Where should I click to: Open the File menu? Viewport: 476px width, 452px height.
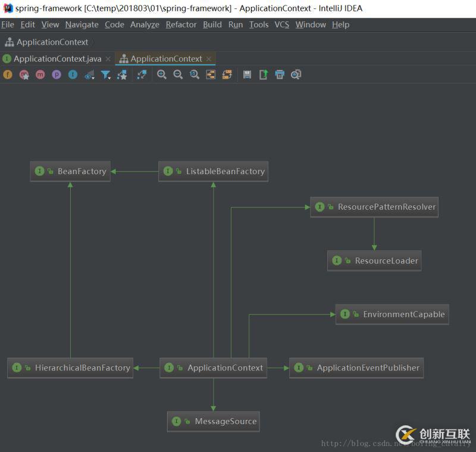8,24
